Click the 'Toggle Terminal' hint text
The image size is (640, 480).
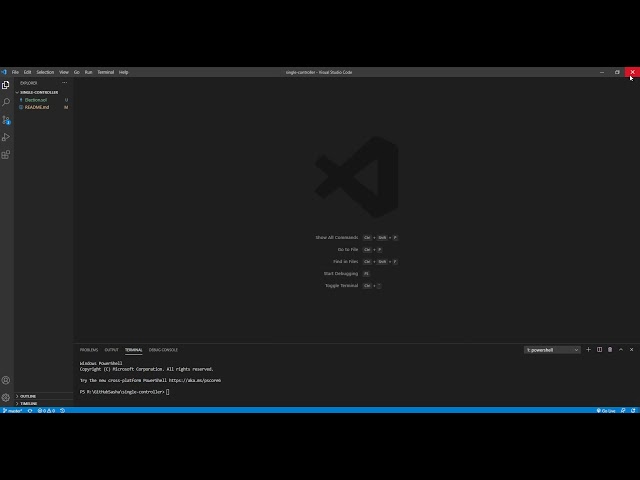tap(342, 286)
